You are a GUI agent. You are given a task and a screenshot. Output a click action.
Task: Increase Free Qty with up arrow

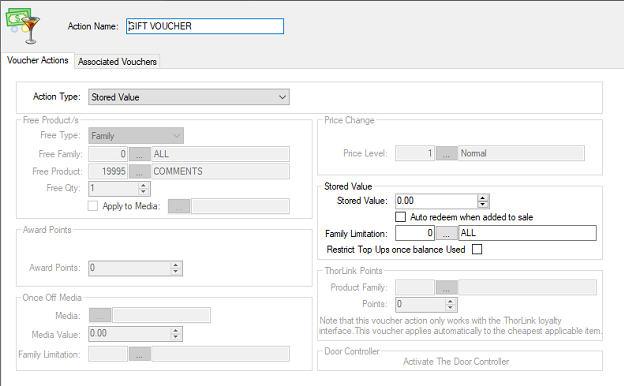(144, 185)
